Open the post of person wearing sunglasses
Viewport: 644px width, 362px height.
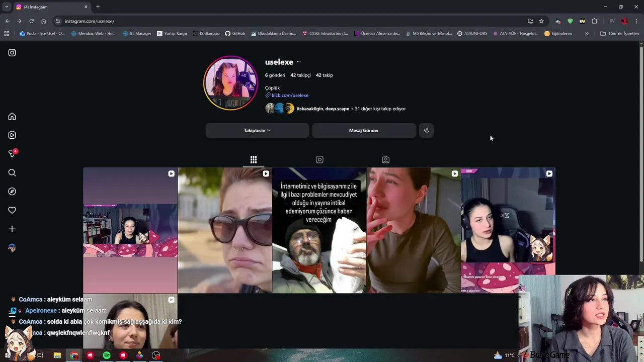coord(225,230)
